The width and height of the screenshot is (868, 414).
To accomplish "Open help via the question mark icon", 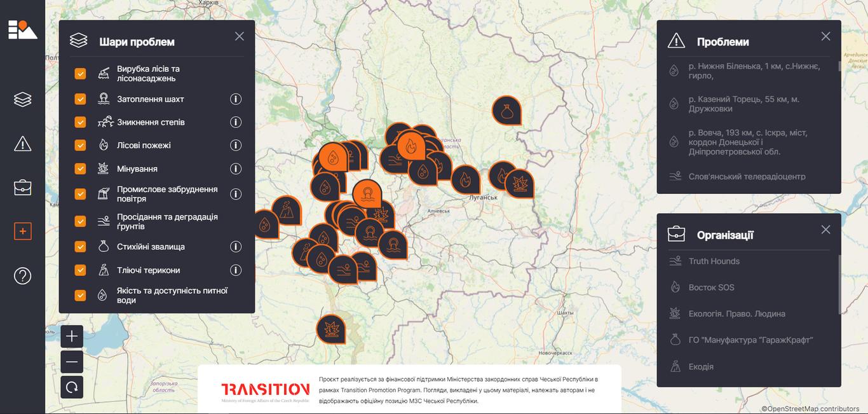I will pos(22,275).
